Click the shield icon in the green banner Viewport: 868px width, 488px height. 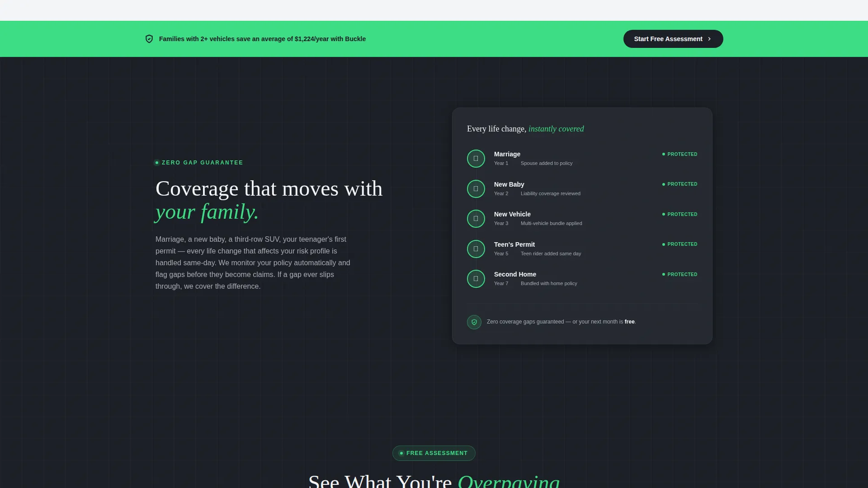149,39
